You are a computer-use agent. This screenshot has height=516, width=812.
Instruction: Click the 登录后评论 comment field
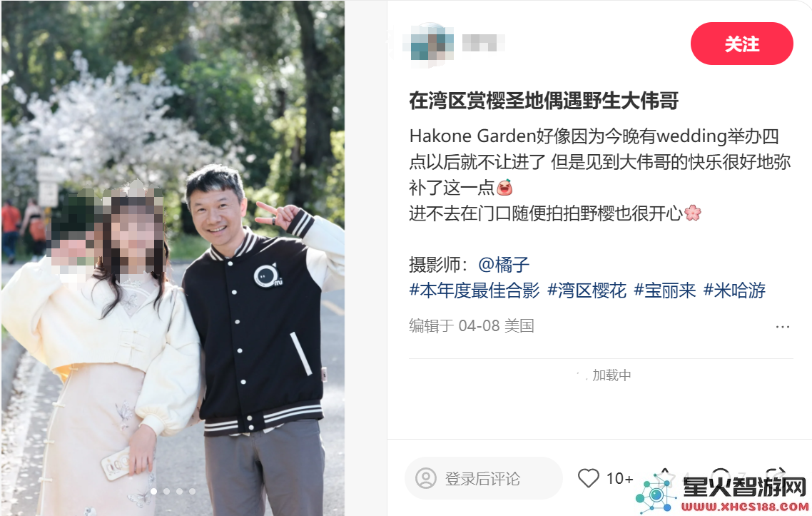[x=484, y=478]
